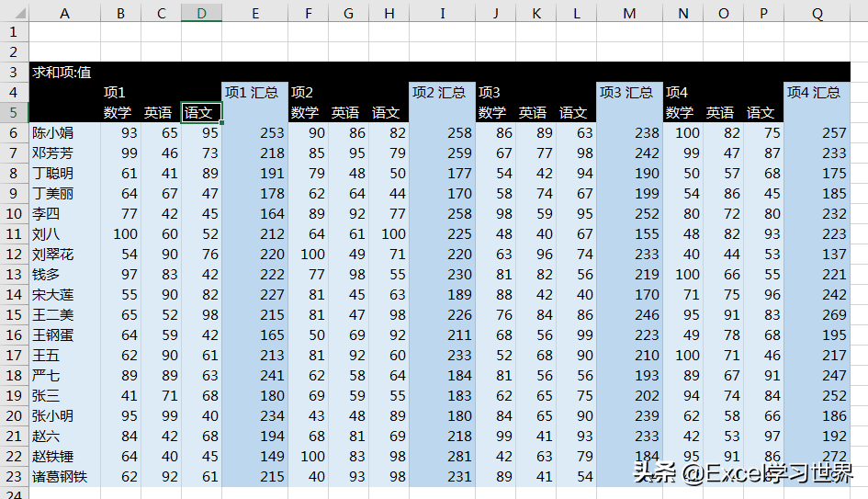
Task: Click 项2 汇总 value 259 for 邓芳芳
Action: point(443,153)
